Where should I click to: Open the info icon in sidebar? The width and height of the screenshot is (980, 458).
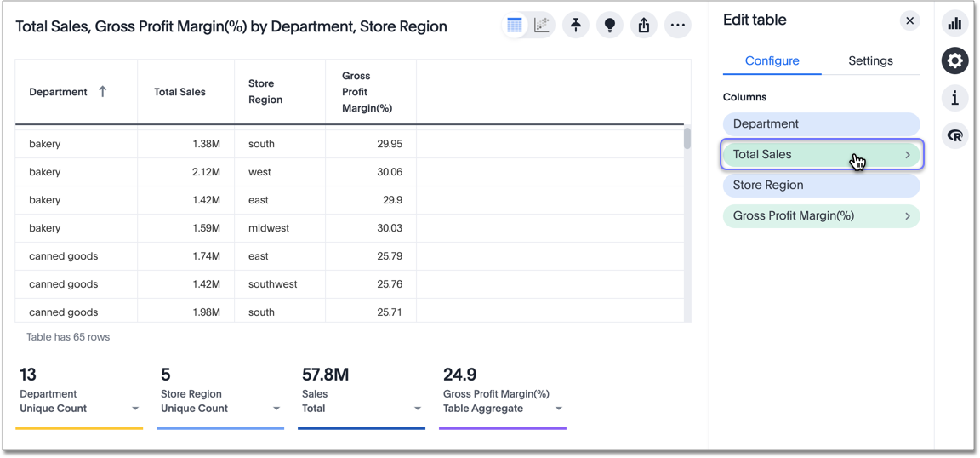(x=954, y=98)
